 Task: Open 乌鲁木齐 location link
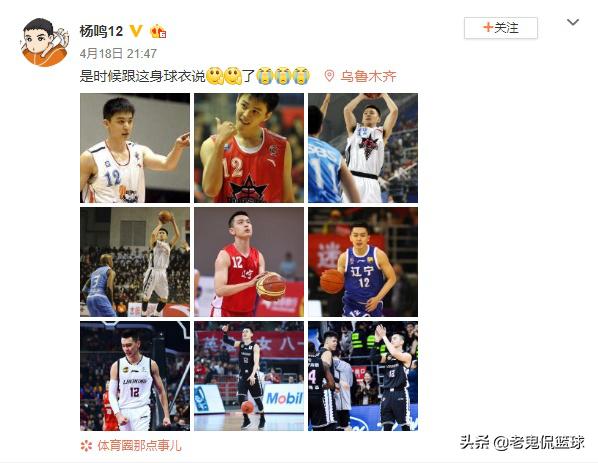pos(368,76)
